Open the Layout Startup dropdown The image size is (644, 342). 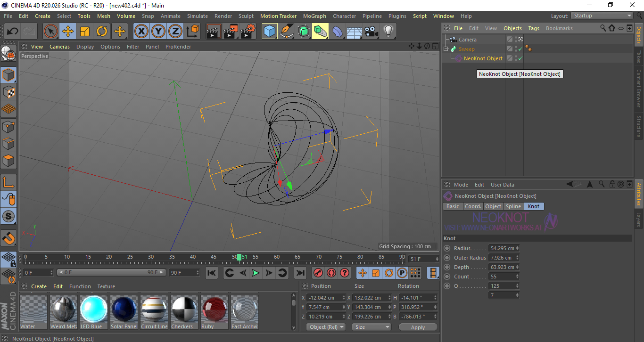[602, 16]
